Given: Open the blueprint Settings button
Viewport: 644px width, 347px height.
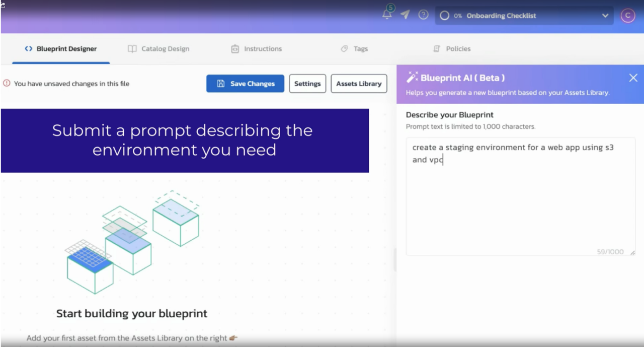Looking at the screenshot, I should click(x=307, y=84).
